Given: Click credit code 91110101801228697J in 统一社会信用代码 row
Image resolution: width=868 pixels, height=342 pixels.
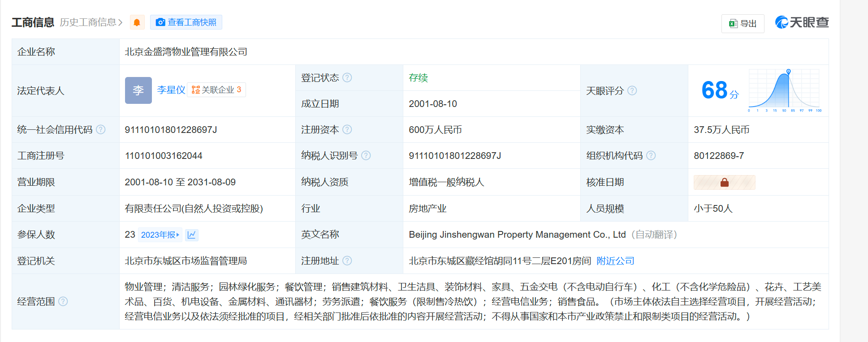Looking at the screenshot, I should point(171,130).
